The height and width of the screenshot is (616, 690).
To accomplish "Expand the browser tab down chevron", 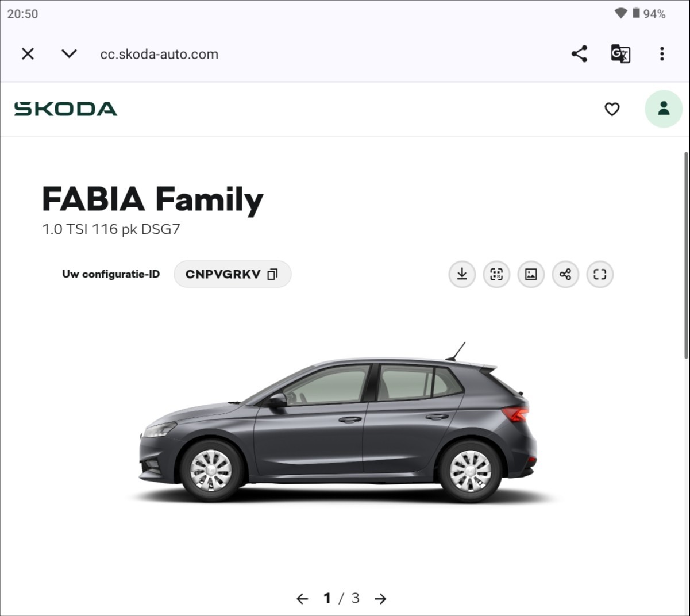I will pos(69,53).
